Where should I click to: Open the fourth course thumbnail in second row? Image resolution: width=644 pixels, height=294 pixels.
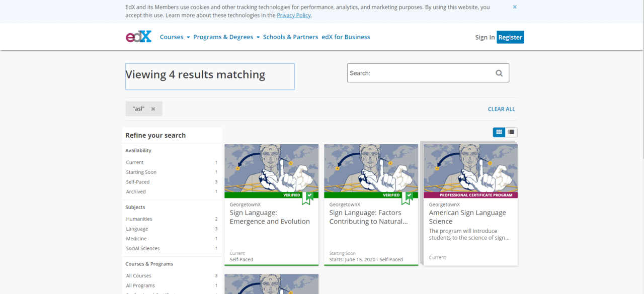271,284
